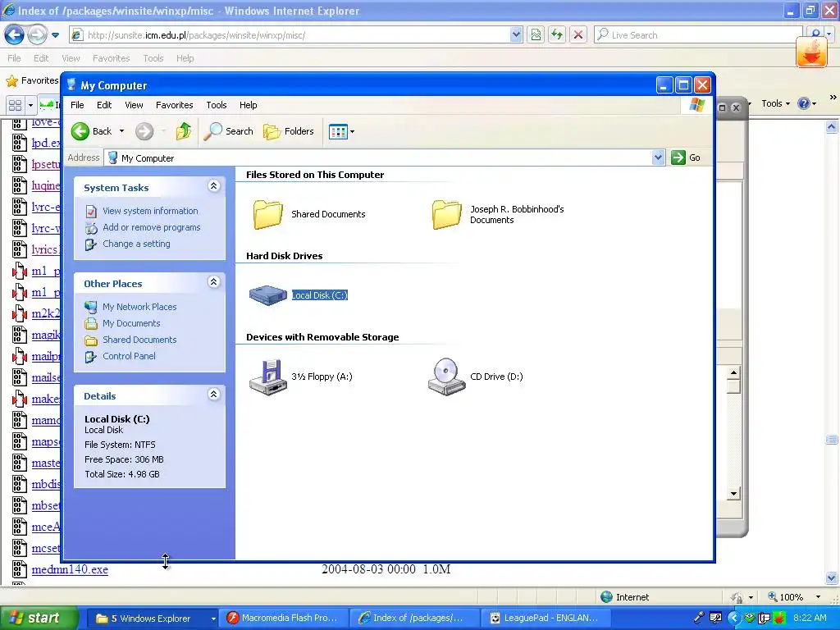Open Internet Explorer Tools dropdown at right
This screenshot has width=840, height=630.
775,103
